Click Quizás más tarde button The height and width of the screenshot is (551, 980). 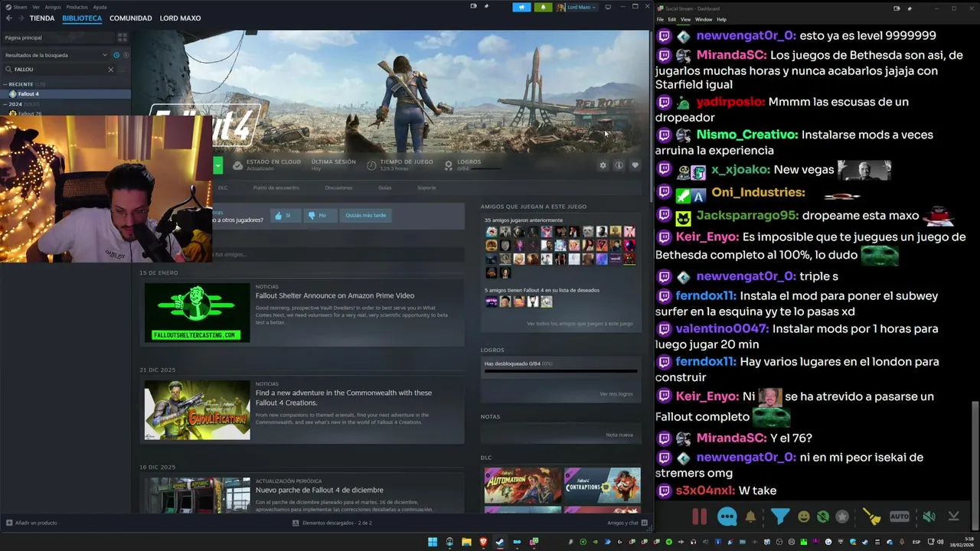[x=365, y=216]
